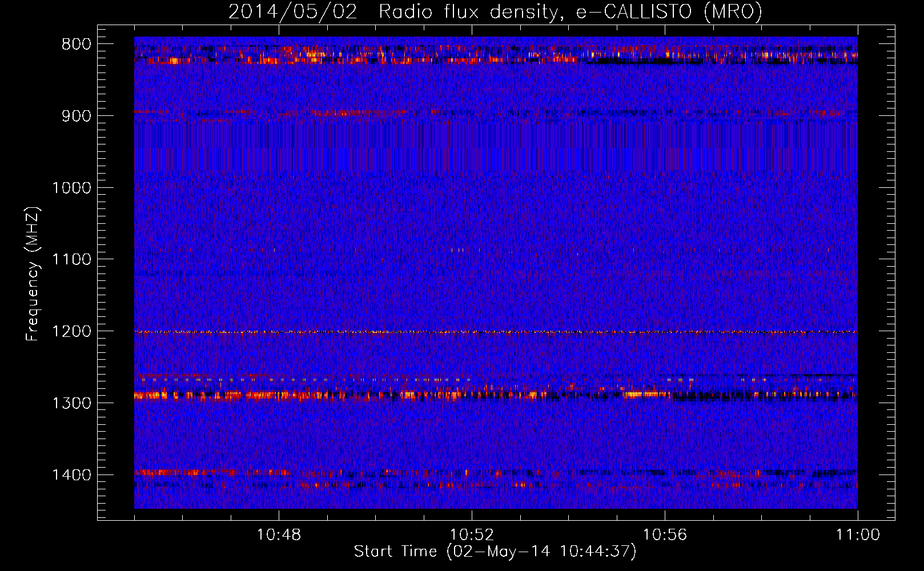Click the 1100 frequency axis label
Viewport: 924px width, 571px height.
click(72, 260)
